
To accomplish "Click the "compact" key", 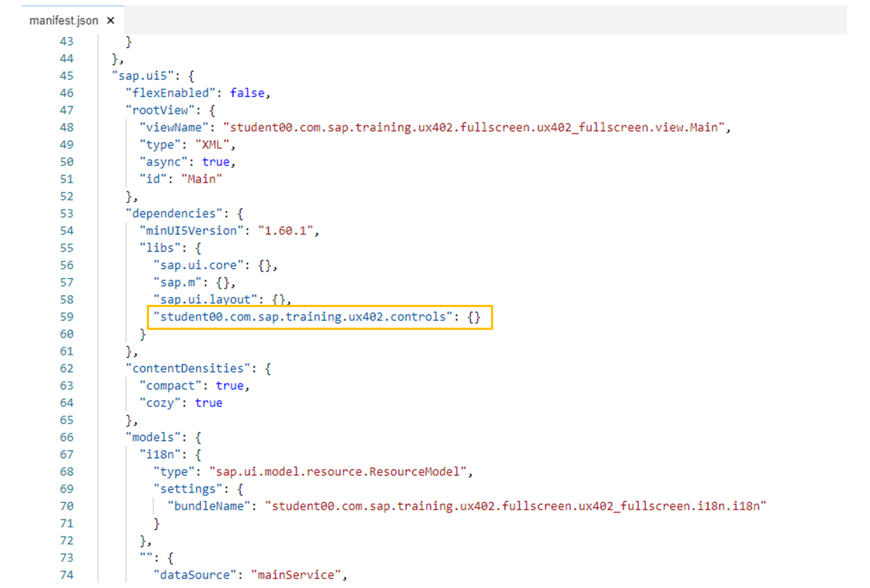I will point(171,386).
